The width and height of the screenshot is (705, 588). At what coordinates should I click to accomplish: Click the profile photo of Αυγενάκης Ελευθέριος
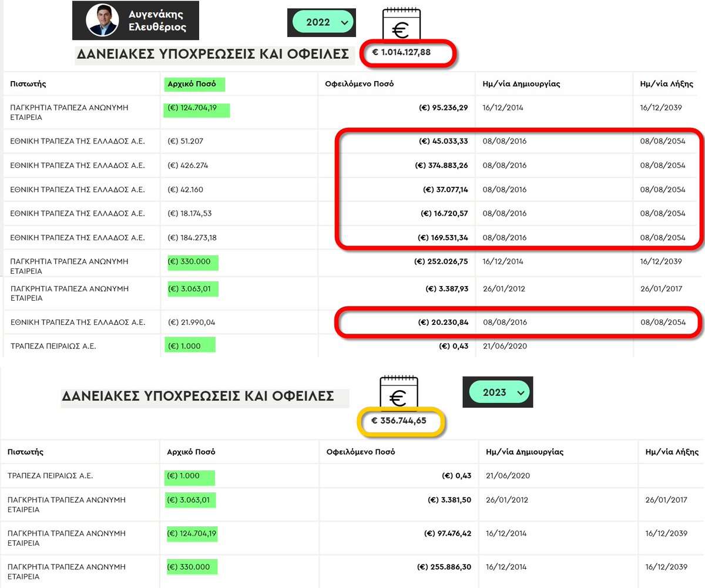102,21
